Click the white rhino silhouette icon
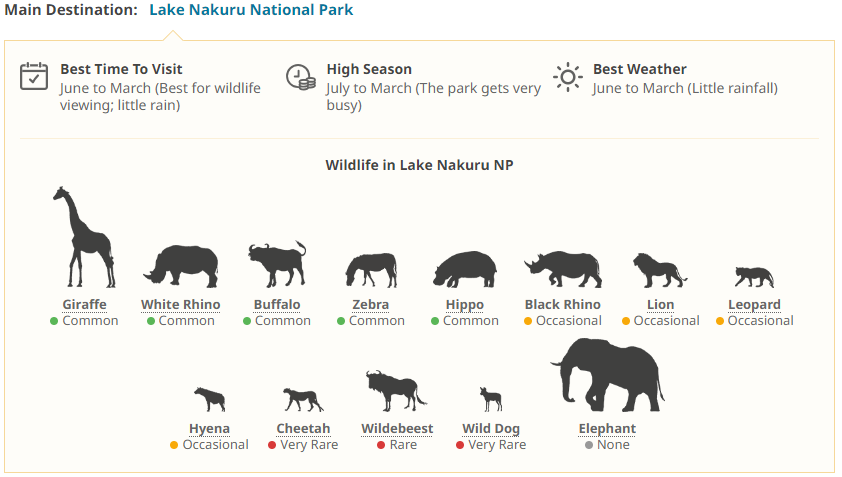Image resolution: width=842 pixels, height=477 pixels. 180,264
